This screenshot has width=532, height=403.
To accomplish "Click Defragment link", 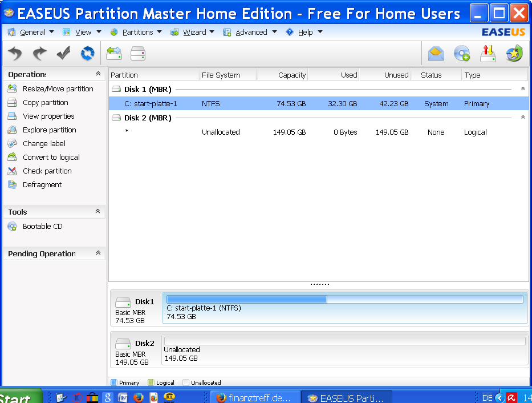I will click(x=42, y=185).
